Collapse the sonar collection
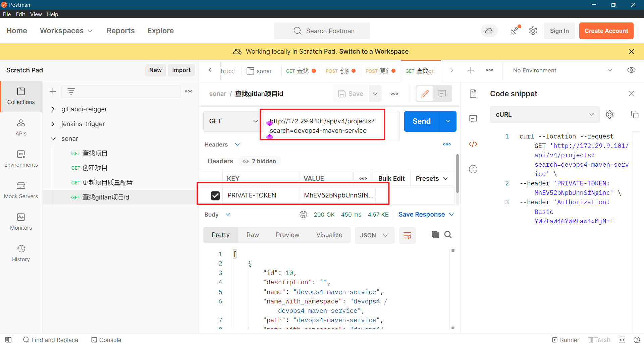The image size is (644, 345). pyautogui.click(x=53, y=138)
